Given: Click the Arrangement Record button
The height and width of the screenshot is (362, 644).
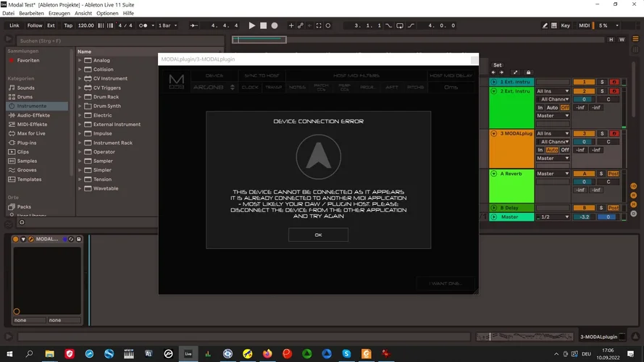Looking at the screenshot, I should pyautogui.click(x=275, y=25).
